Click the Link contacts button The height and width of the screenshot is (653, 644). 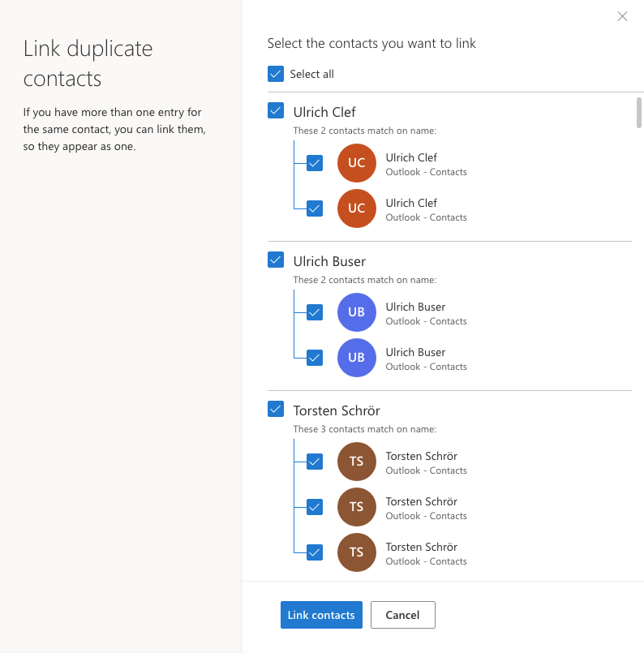[321, 615]
